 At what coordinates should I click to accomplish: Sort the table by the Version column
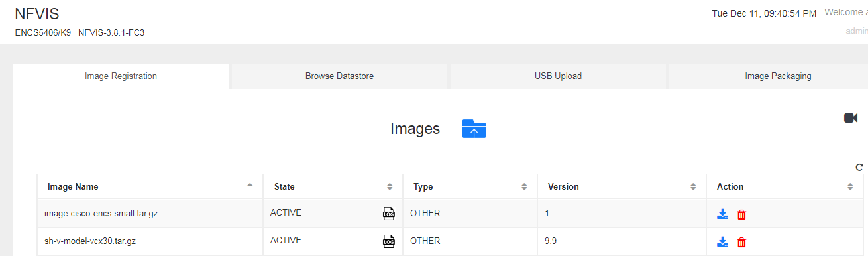[x=693, y=187]
